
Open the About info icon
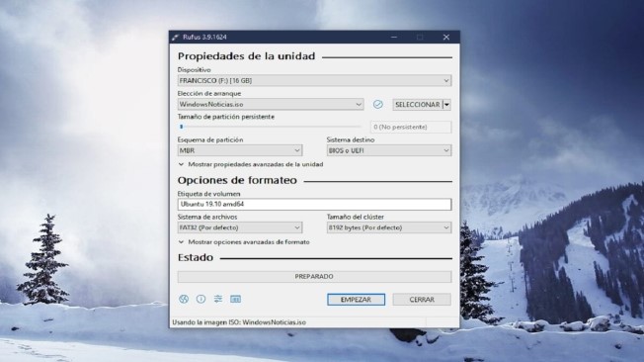click(201, 299)
